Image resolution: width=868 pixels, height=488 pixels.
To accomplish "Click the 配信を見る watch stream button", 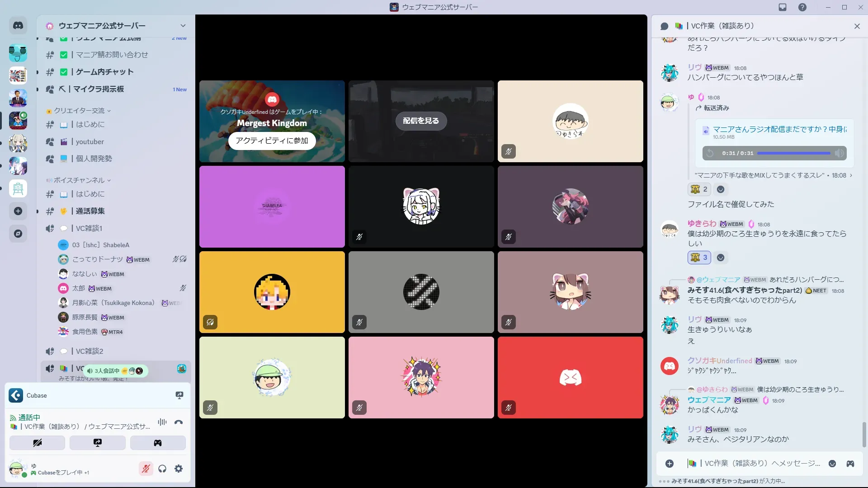I will [421, 121].
